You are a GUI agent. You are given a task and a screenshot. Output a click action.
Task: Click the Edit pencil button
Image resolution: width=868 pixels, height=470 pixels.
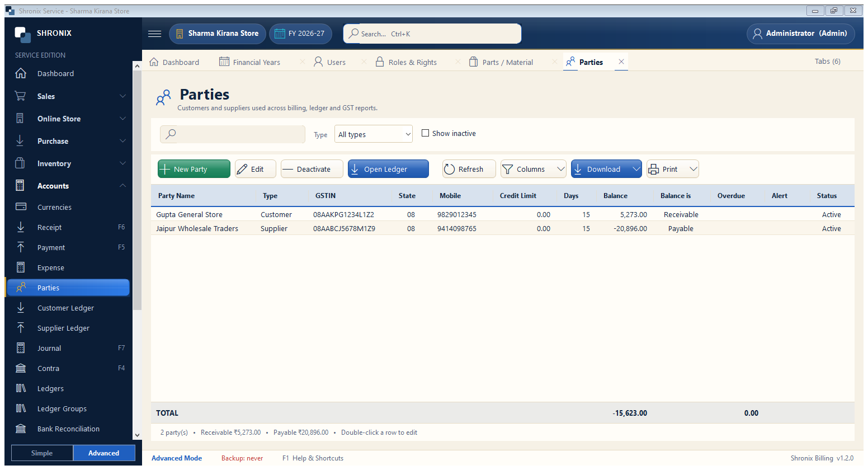coord(256,169)
